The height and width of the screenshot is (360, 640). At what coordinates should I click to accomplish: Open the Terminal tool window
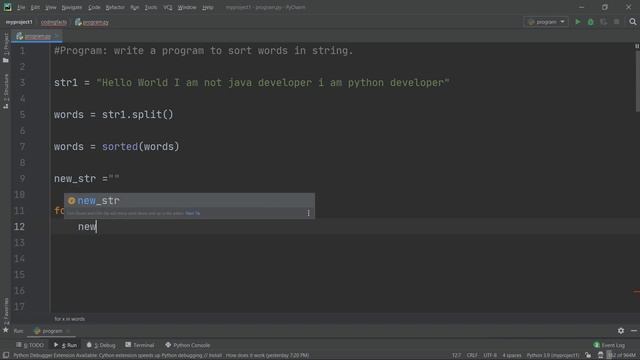point(140,345)
